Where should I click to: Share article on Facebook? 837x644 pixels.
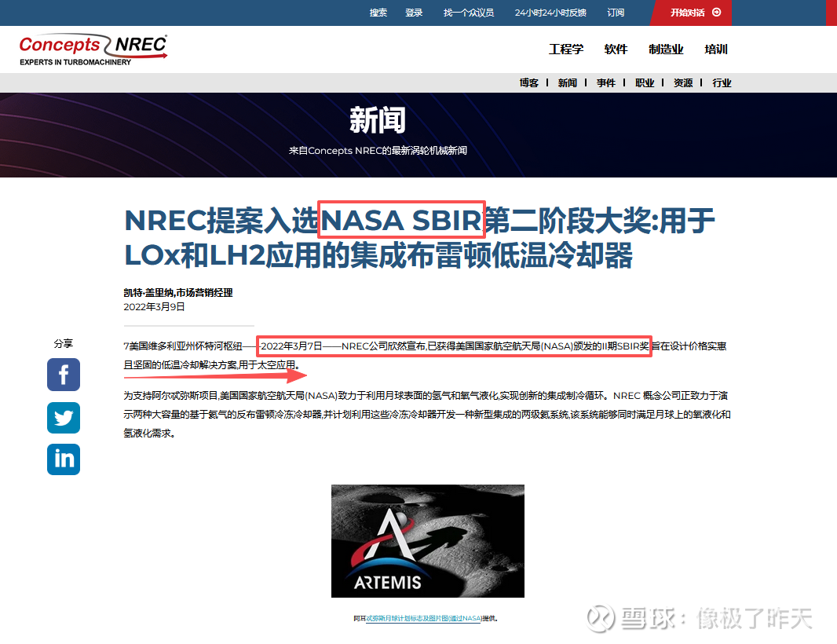point(64,375)
